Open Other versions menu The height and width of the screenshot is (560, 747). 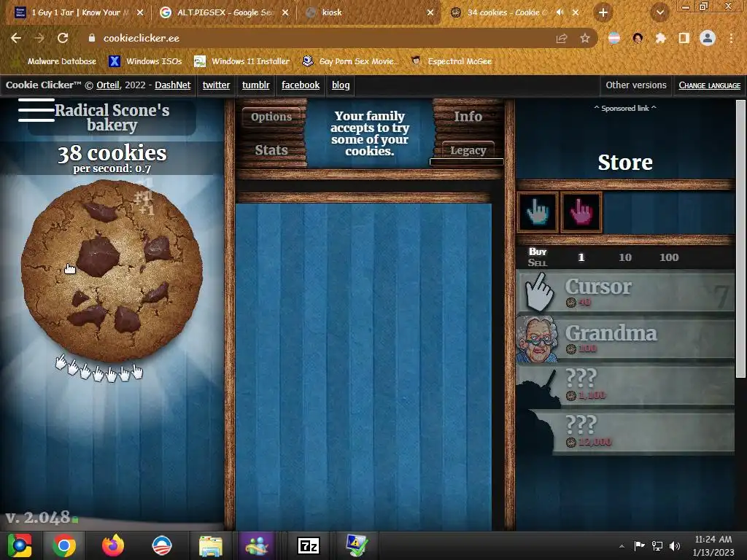636,85
